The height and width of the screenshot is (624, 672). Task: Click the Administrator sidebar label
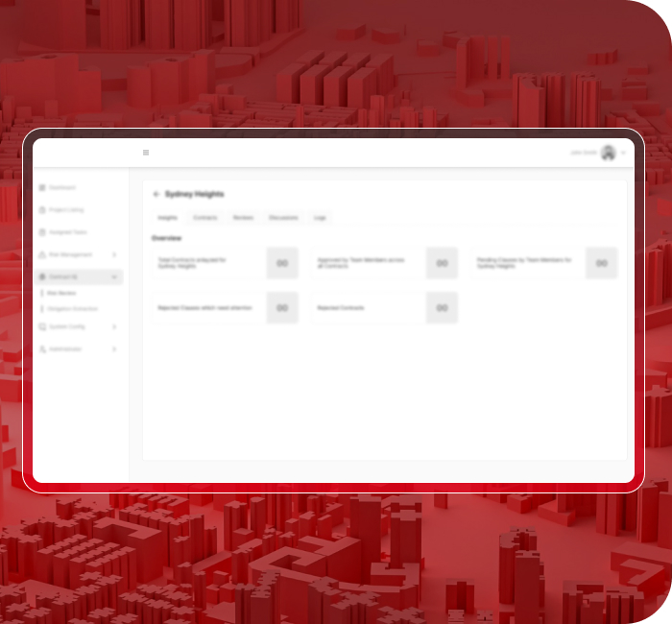65,349
